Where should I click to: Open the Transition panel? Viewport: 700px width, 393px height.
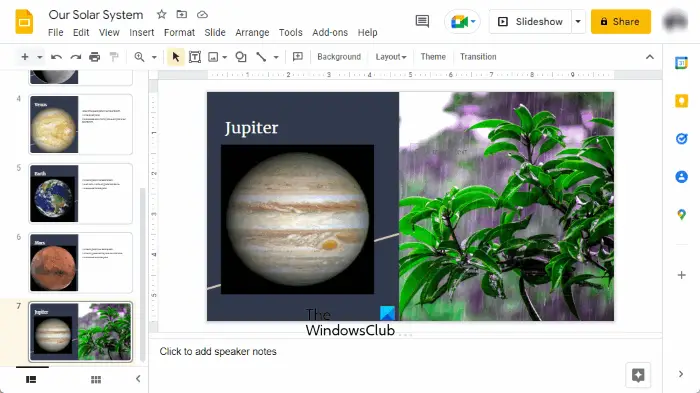coord(478,57)
